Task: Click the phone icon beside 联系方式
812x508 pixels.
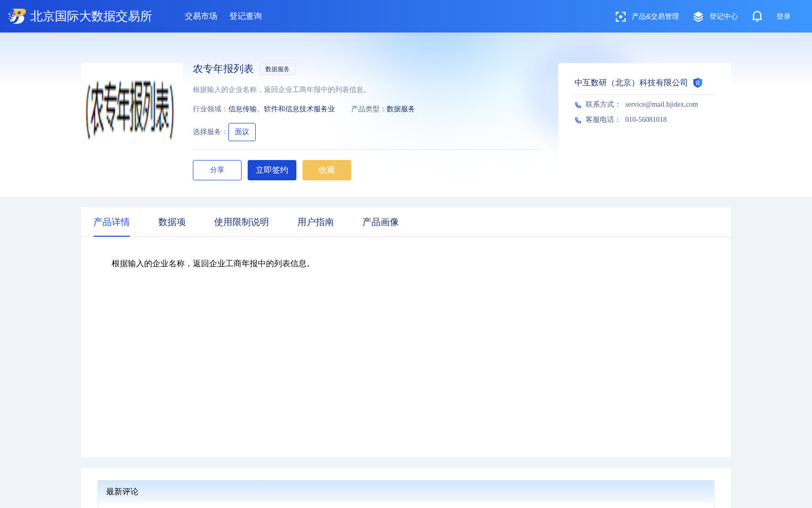Action: tap(578, 105)
